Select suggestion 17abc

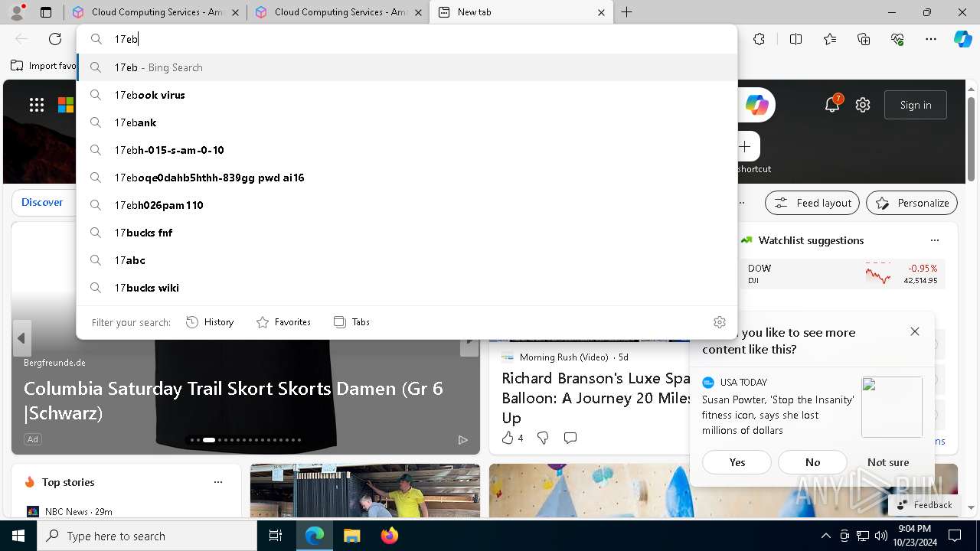407,260
